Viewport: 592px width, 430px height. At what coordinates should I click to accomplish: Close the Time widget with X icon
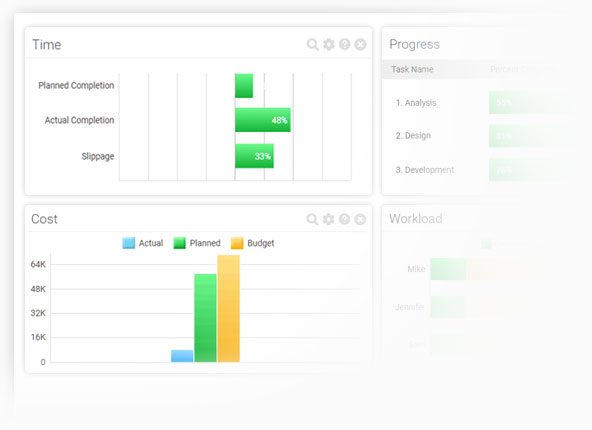[x=361, y=45]
